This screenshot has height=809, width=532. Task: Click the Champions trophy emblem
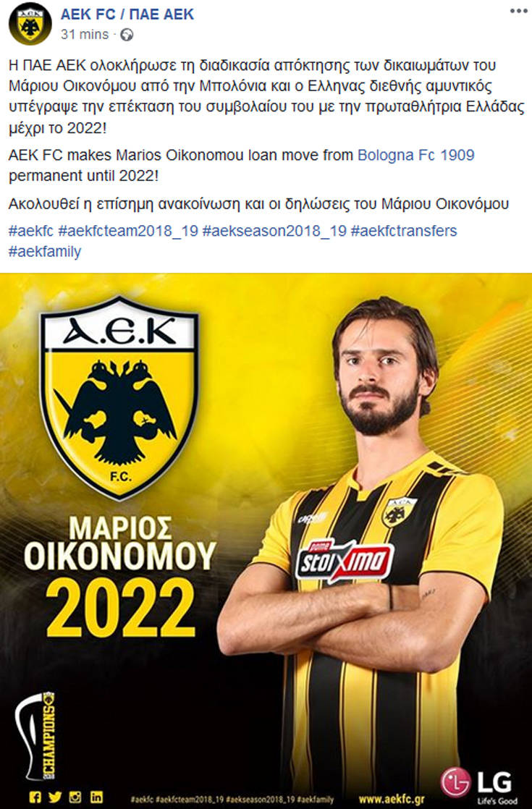click(35, 736)
